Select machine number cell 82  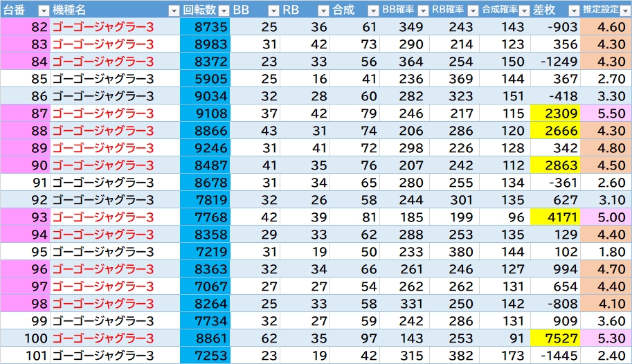coord(25,26)
